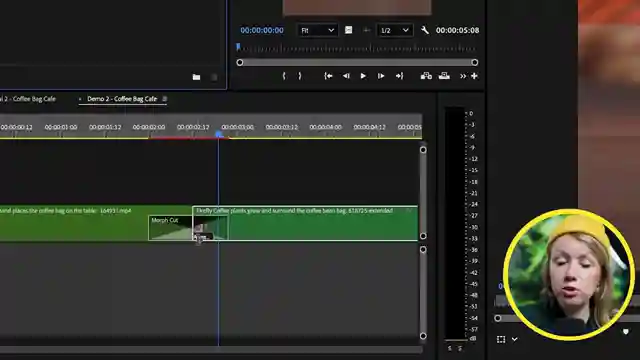
Task: Switch to Demo 2 - Coffee Bag Cafe tab
Action: coord(122,99)
